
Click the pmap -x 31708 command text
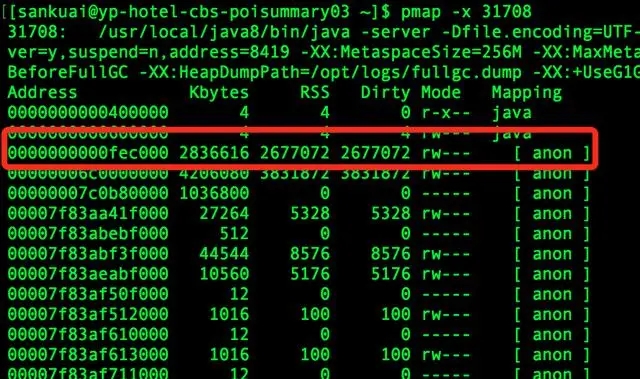click(x=467, y=12)
